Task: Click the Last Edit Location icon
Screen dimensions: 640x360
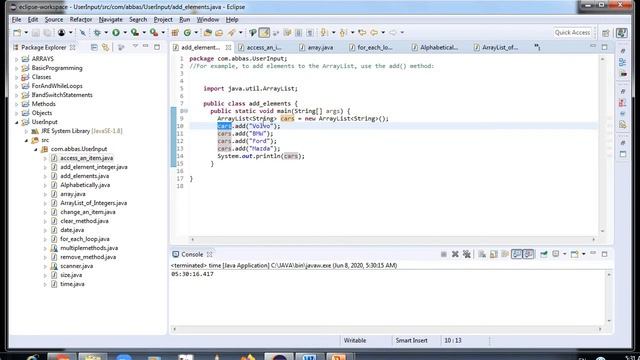Action: tap(362, 33)
